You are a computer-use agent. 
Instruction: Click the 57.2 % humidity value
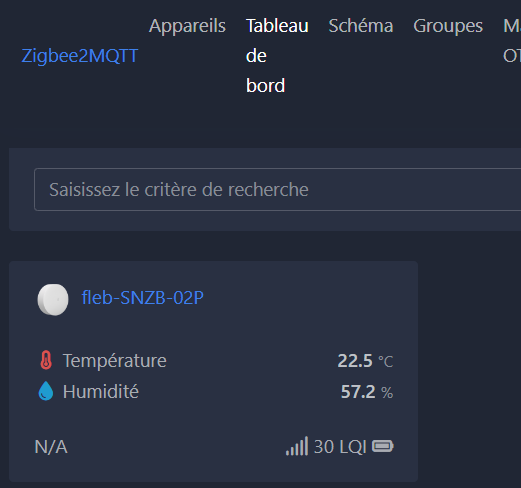[x=367, y=392]
